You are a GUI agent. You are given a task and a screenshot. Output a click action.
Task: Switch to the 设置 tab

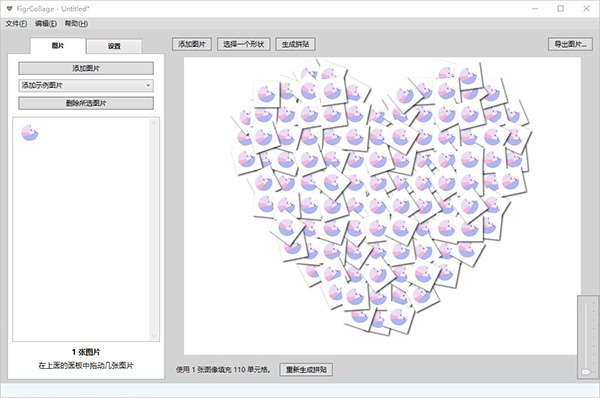click(x=114, y=46)
